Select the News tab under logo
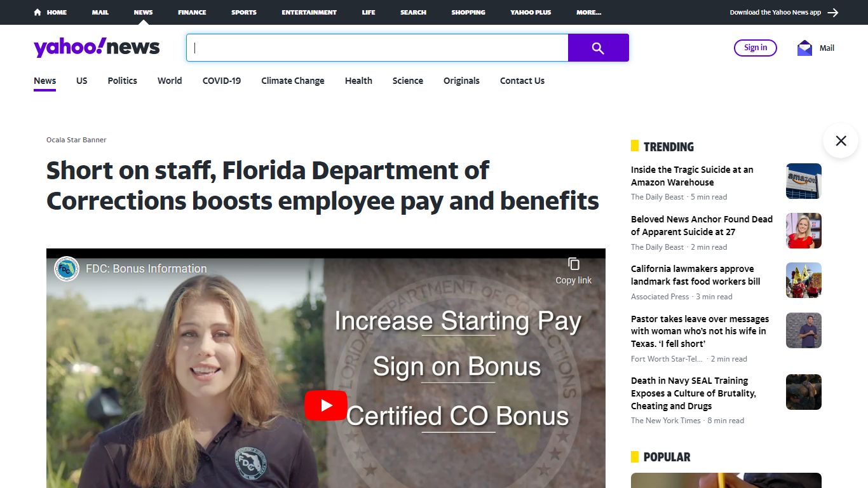Viewport: 868px width, 488px height. (x=45, y=81)
